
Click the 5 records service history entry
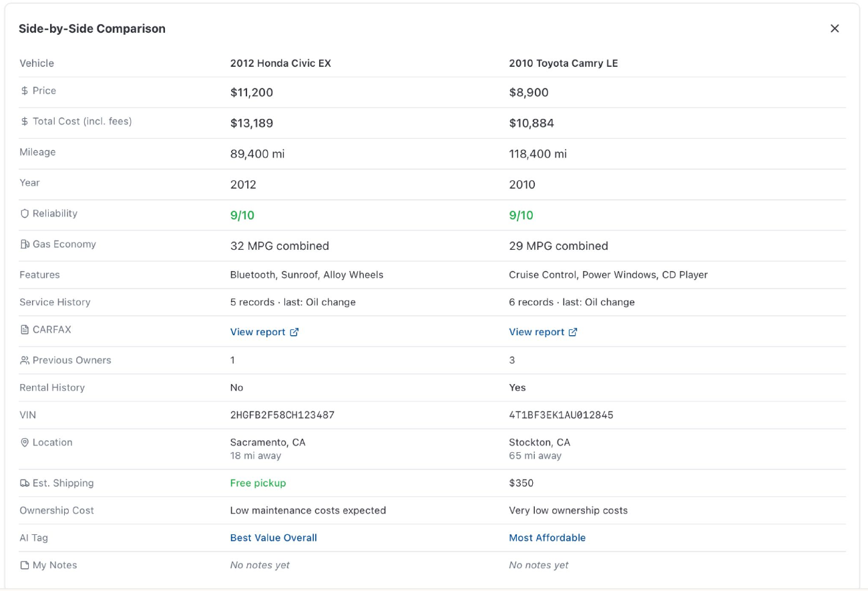[x=293, y=302]
